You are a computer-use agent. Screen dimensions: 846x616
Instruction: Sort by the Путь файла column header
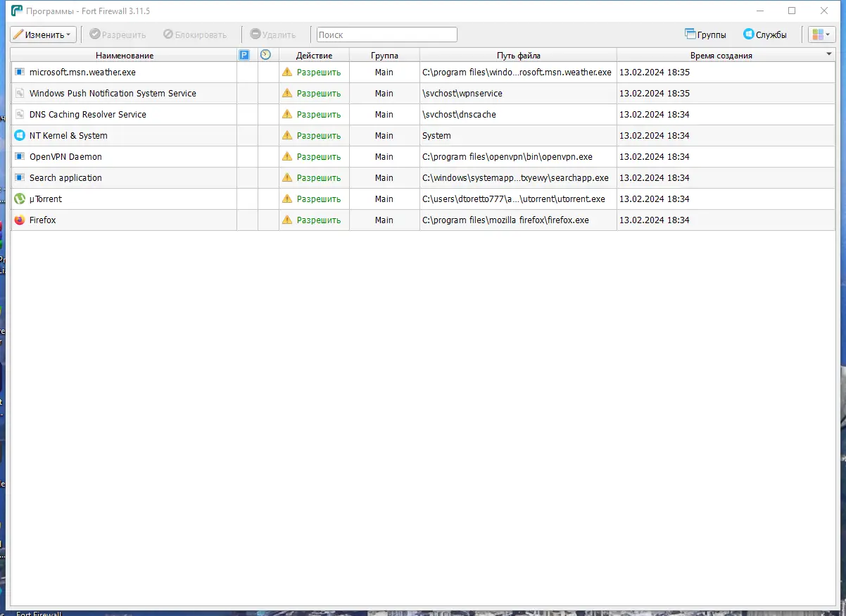518,55
